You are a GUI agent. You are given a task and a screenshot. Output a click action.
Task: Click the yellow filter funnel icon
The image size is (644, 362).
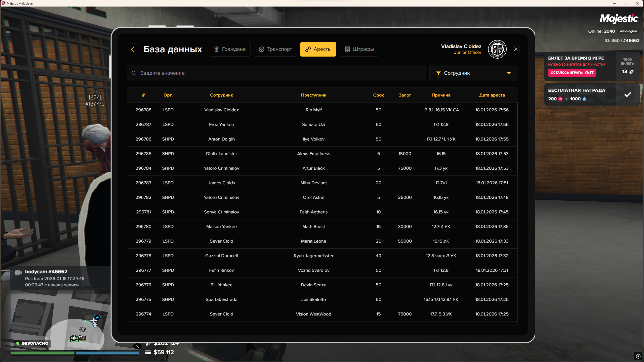tap(438, 73)
